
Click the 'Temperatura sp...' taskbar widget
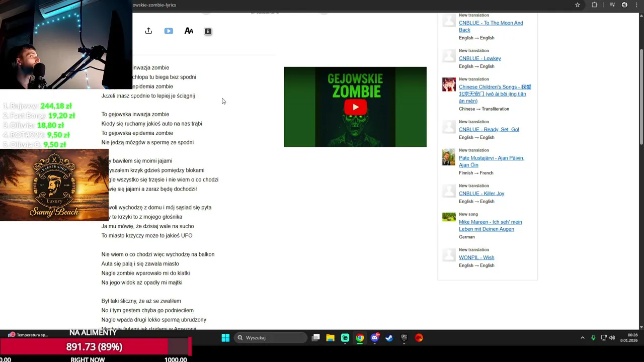(x=29, y=335)
